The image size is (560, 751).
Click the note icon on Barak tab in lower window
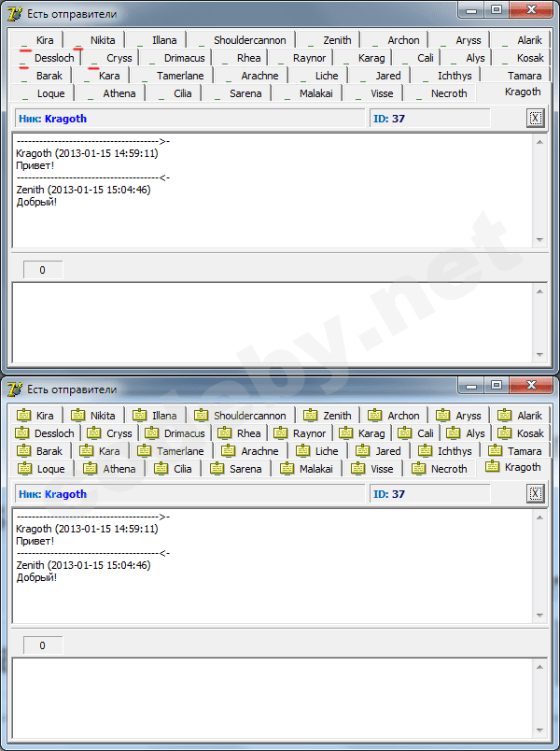tap(23, 450)
